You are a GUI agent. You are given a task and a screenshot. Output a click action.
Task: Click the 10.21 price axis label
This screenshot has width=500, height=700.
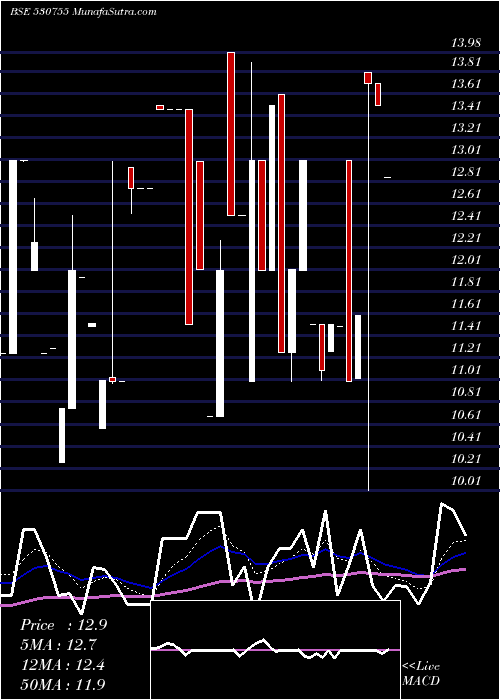point(467,459)
